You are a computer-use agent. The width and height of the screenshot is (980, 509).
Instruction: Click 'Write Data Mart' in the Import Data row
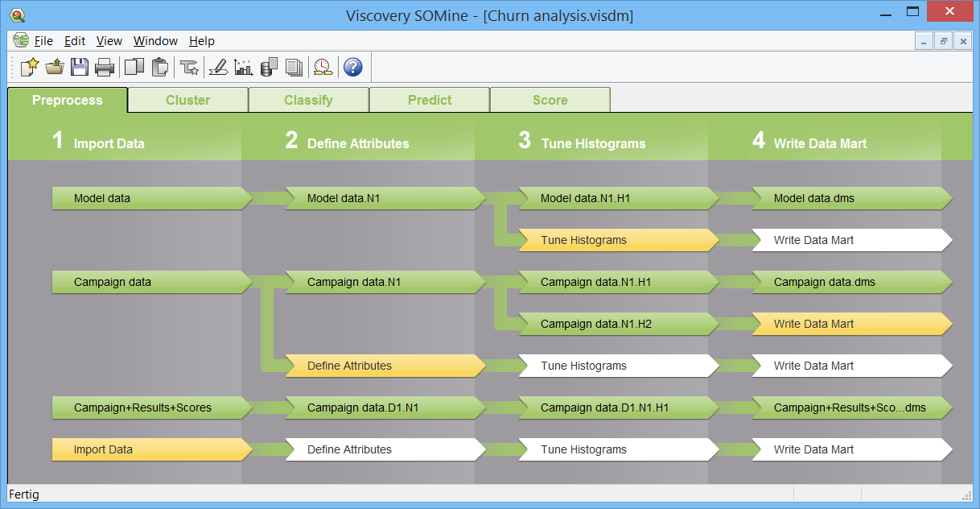[x=852, y=449]
